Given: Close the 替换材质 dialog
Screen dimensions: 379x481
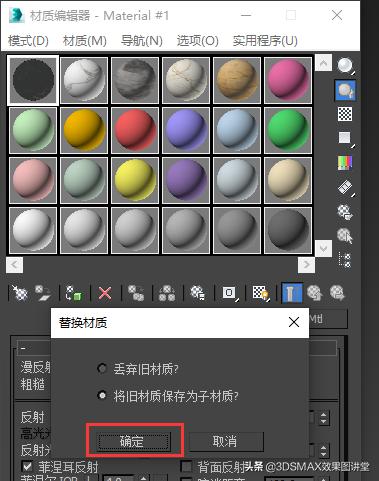Looking at the screenshot, I should (294, 322).
